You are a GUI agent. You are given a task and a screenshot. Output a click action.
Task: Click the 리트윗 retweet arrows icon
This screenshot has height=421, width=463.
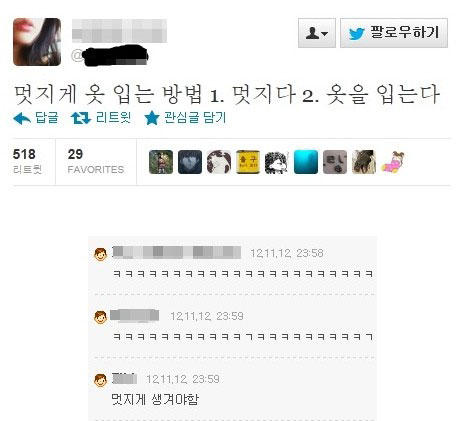[x=81, y=118]
